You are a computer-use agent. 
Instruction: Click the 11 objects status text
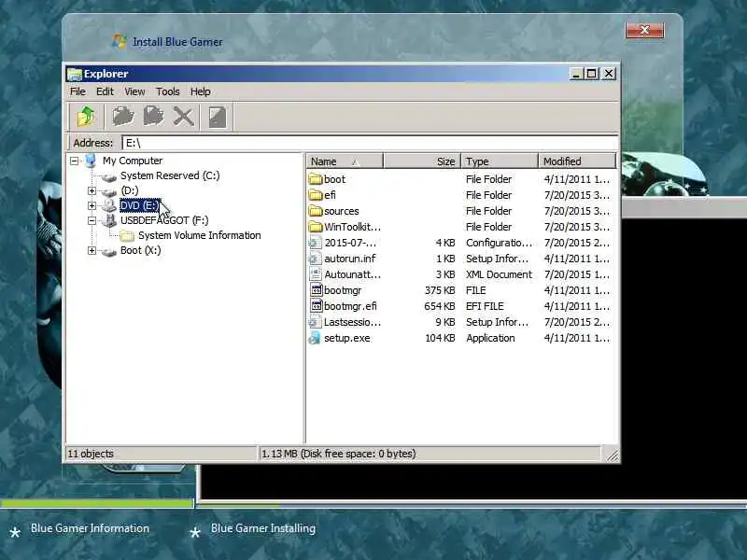[x=91, y=454]
